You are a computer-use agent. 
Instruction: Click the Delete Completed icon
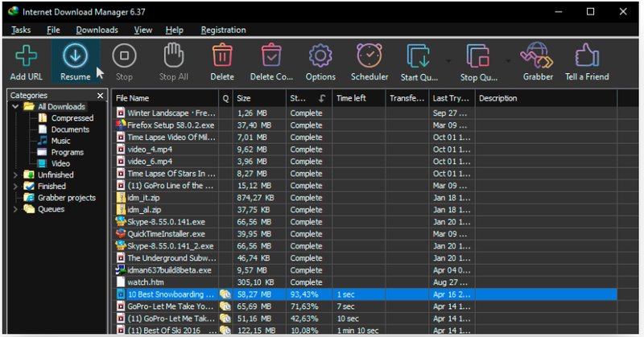271,56
